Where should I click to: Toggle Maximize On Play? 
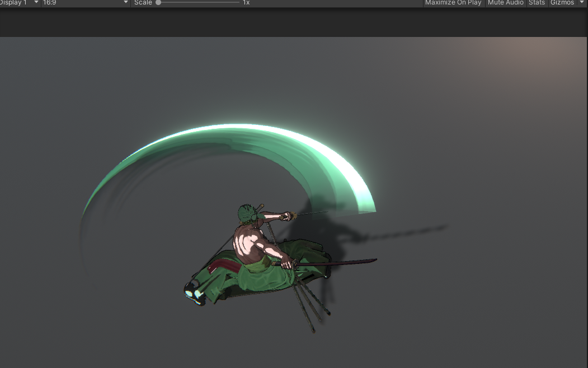[453, 3]
